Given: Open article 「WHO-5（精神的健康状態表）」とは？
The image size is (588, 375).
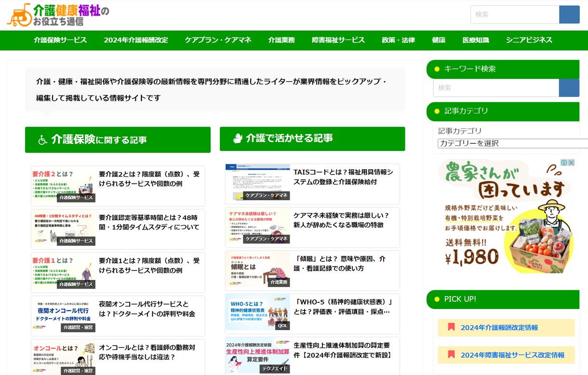Looking at the screenshot, I should tap(343, 307).
